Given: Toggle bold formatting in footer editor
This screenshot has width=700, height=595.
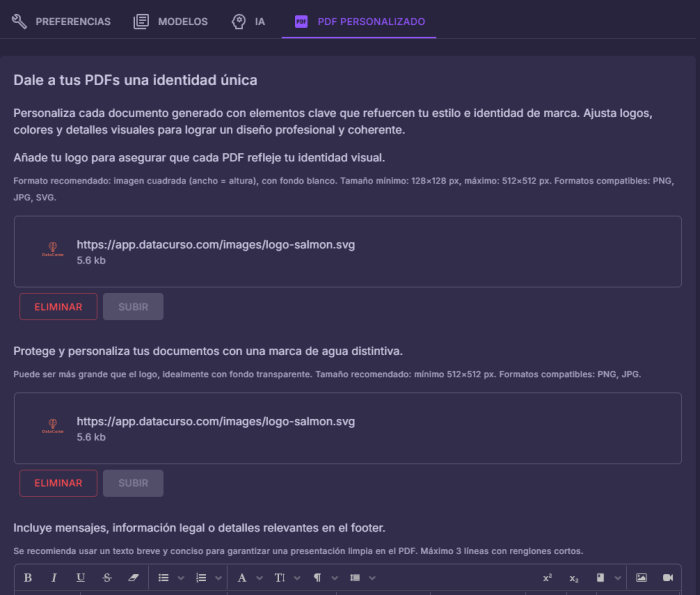Looking at the screenshot, I should (28, 578).
